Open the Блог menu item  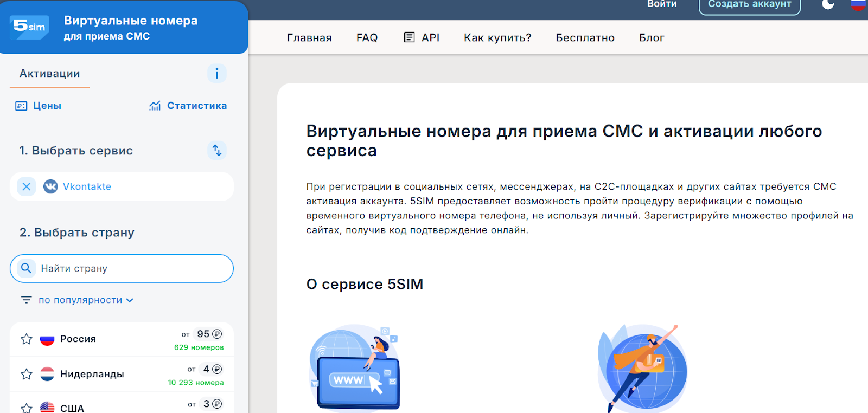click(x=652, y=38)
